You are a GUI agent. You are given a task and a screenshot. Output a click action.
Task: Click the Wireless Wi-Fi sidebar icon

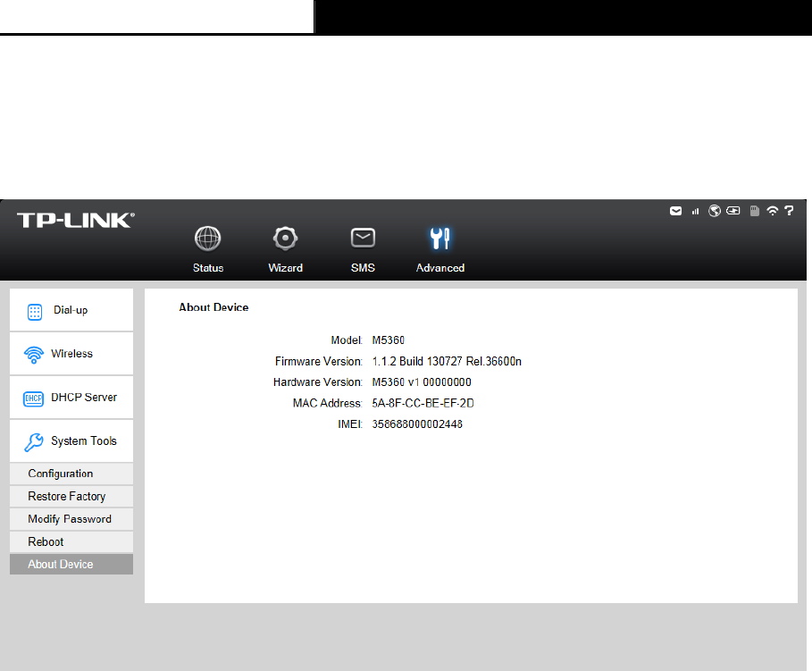point(34,355)
